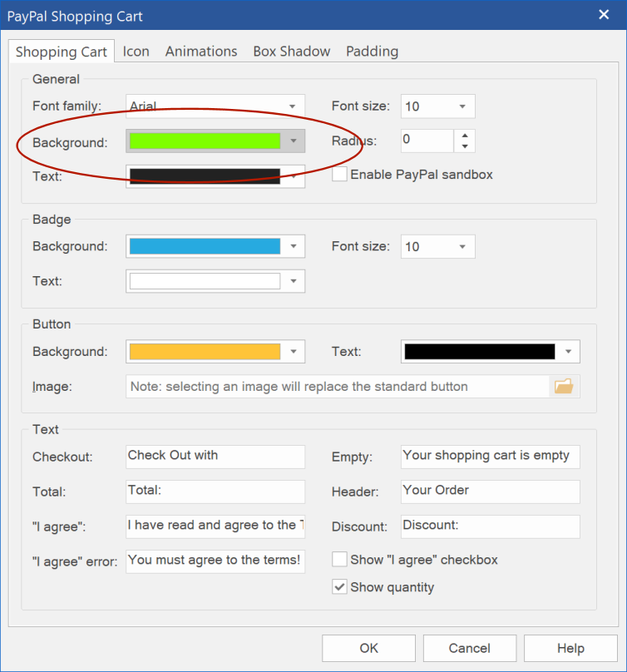Edit the Discount text field
Viewport: 627px width, 672px height.
(x=491, y=526)
